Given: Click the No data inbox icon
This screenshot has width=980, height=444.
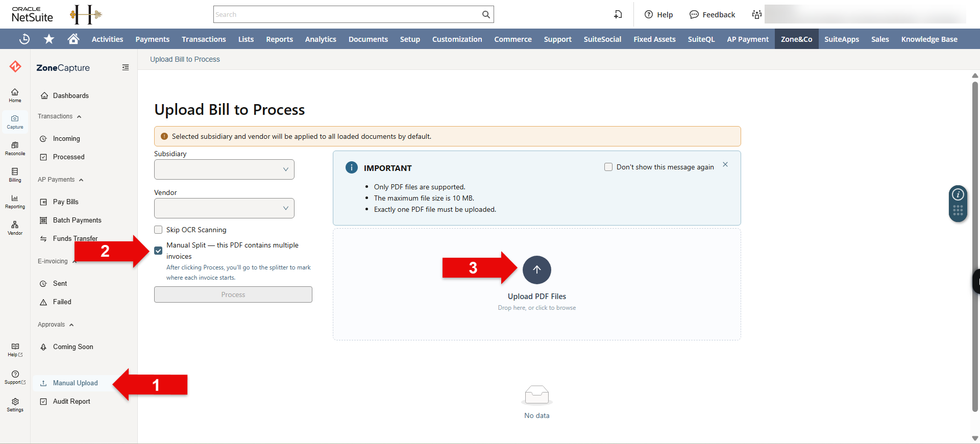Looking at the screenshot, I should click(x=537, y=395).
